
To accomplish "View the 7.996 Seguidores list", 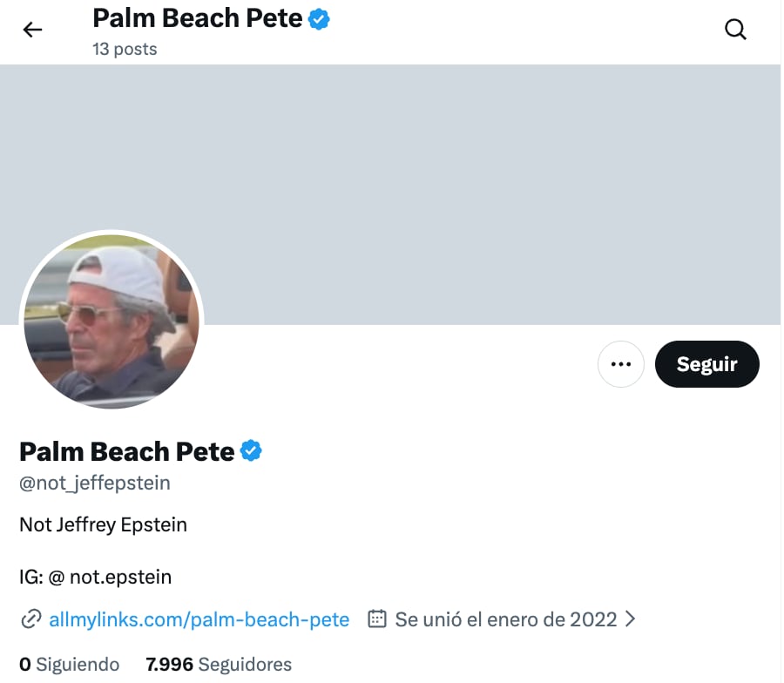I will tap(220, 664).
